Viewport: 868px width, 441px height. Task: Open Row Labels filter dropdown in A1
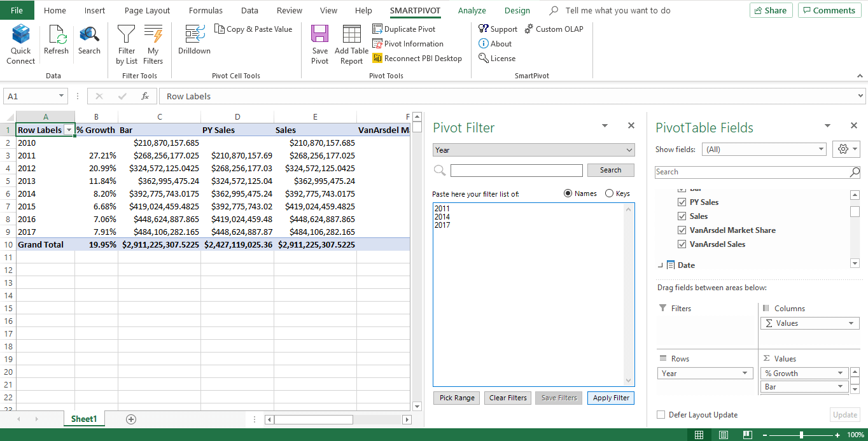pyautogui.click(x=69, y=130)
